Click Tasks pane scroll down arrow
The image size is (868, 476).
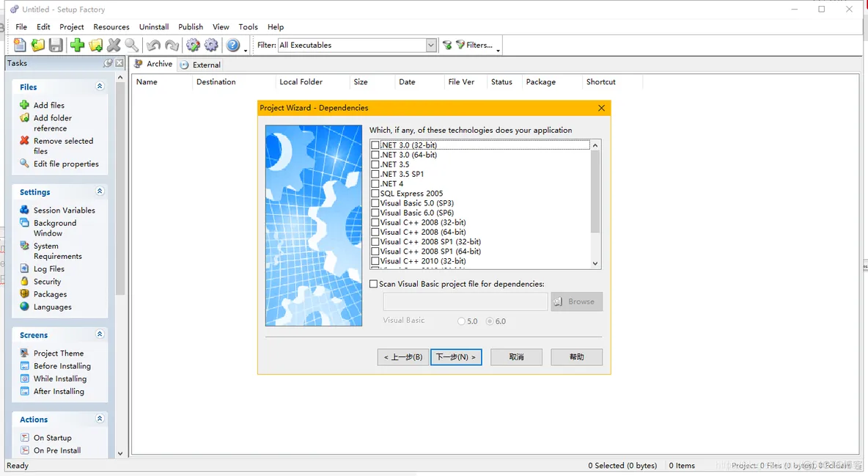120,453
